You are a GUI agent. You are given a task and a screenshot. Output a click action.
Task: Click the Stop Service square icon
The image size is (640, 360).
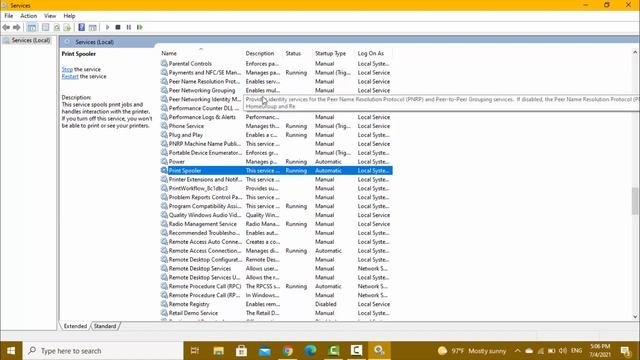(118, 27)
